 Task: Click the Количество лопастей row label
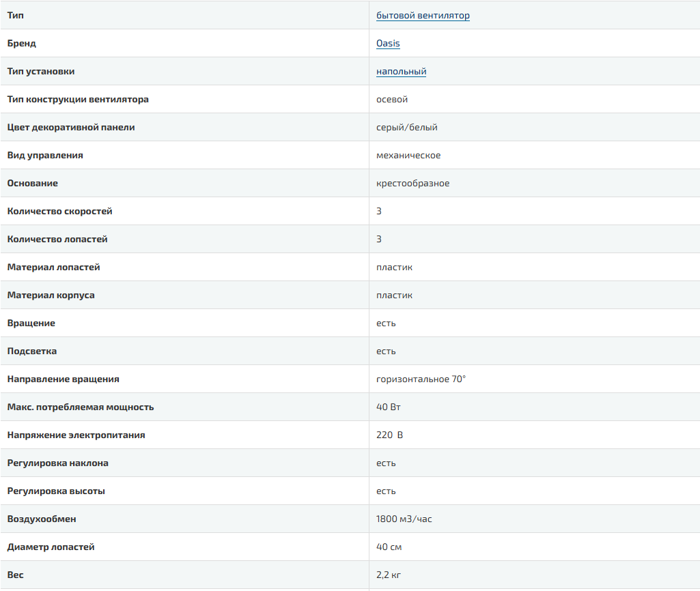tap(57, 239)
